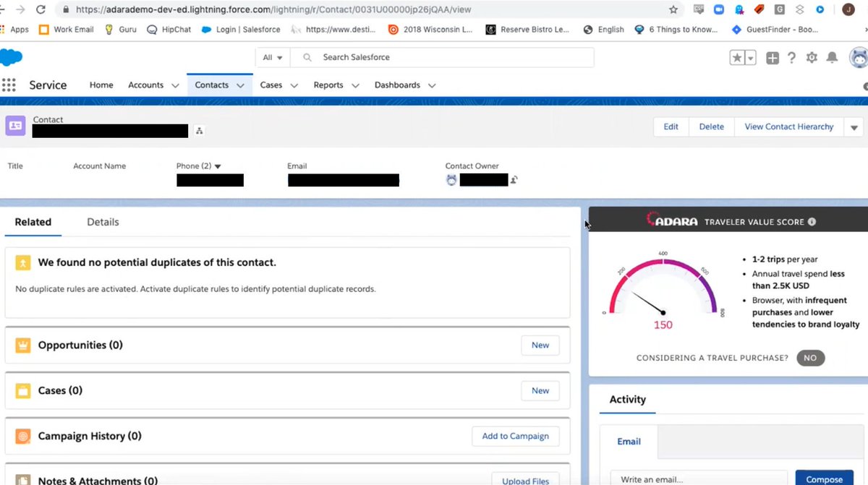868x485 pixels.
Task: Switch to the Details tab
Action: click(x=103, y=222)
